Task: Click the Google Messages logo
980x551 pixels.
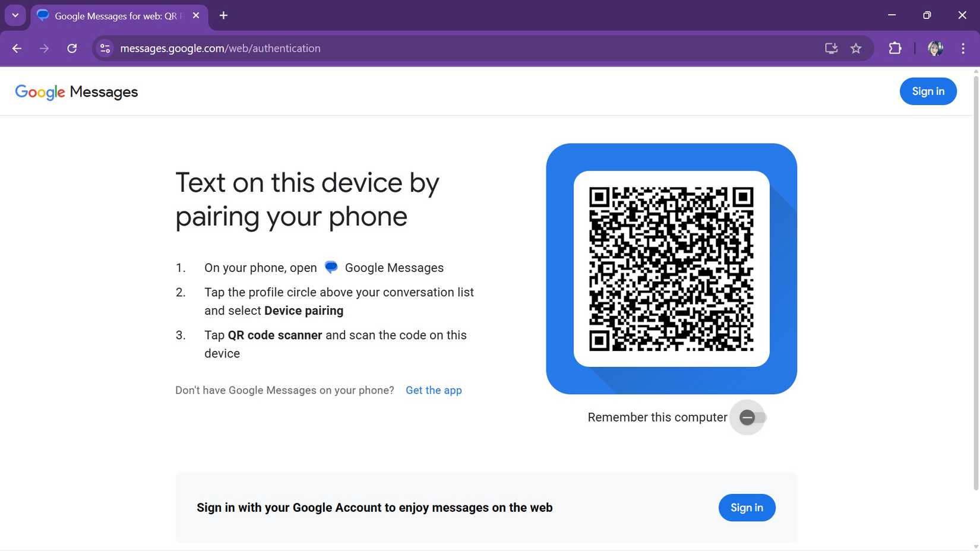Action: tap(77, 92)
